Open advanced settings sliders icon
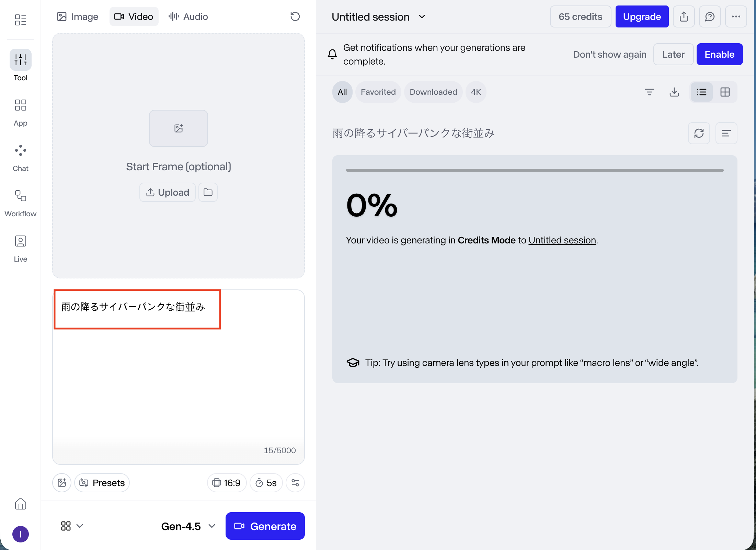 pyautogui.click(x=295, y=483)
